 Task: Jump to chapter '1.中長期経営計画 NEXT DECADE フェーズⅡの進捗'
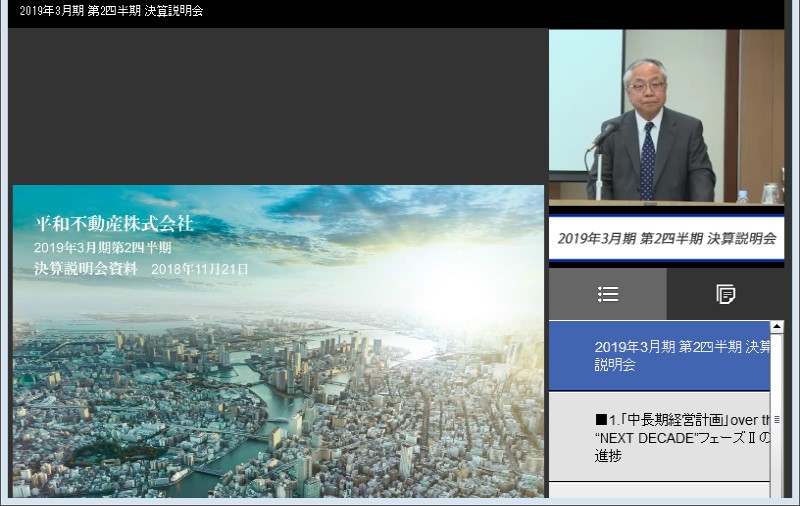(x=659, y=437)
